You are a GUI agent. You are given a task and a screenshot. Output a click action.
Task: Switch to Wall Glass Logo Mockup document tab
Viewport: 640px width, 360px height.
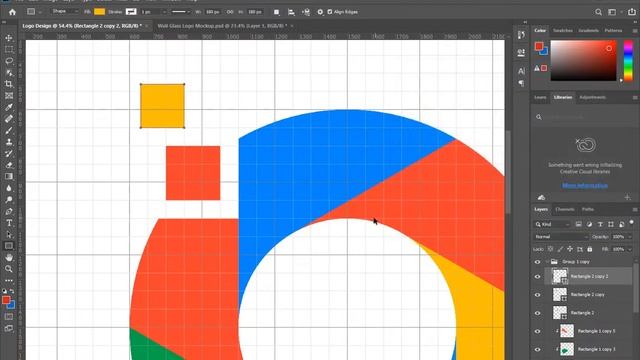pos(222,26)
